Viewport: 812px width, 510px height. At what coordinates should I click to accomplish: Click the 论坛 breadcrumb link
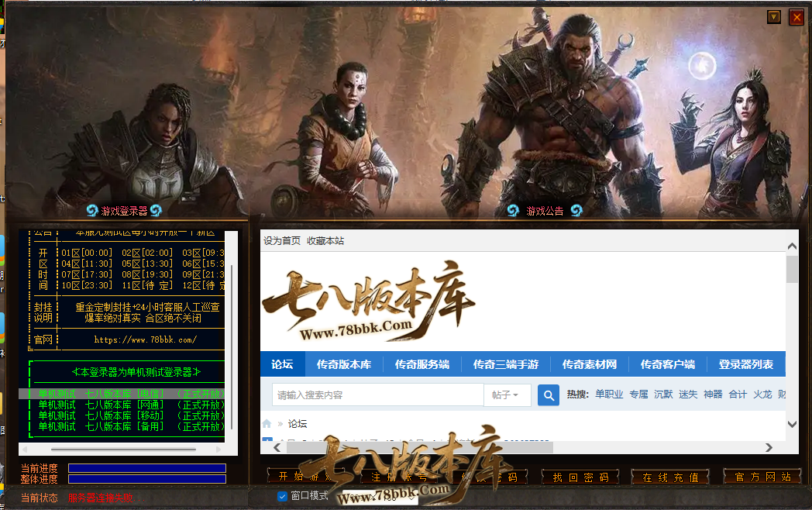tap(298, 424)
